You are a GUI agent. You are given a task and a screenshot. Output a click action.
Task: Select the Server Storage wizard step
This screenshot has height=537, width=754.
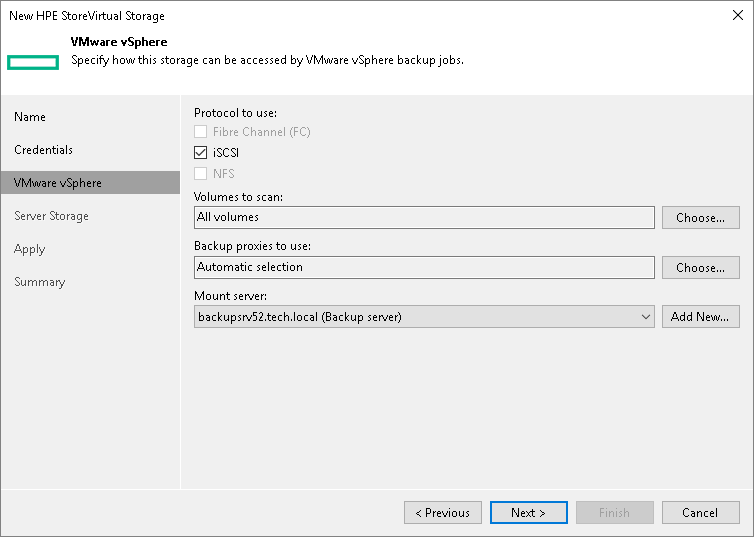click(x=51, y=216)
